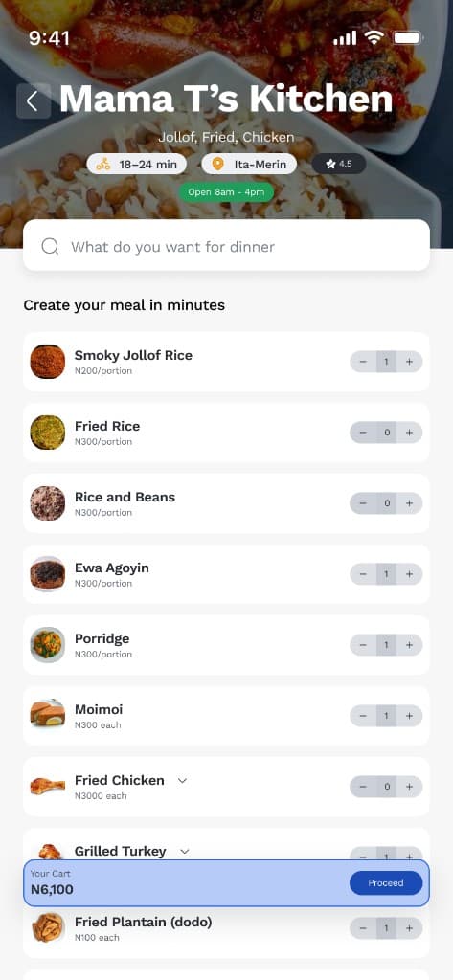Image resolution: width=453 pixels, height=980 pixels.
Task: Increase Fried Chicken quantity with plus
Action: tap(409, 787)
